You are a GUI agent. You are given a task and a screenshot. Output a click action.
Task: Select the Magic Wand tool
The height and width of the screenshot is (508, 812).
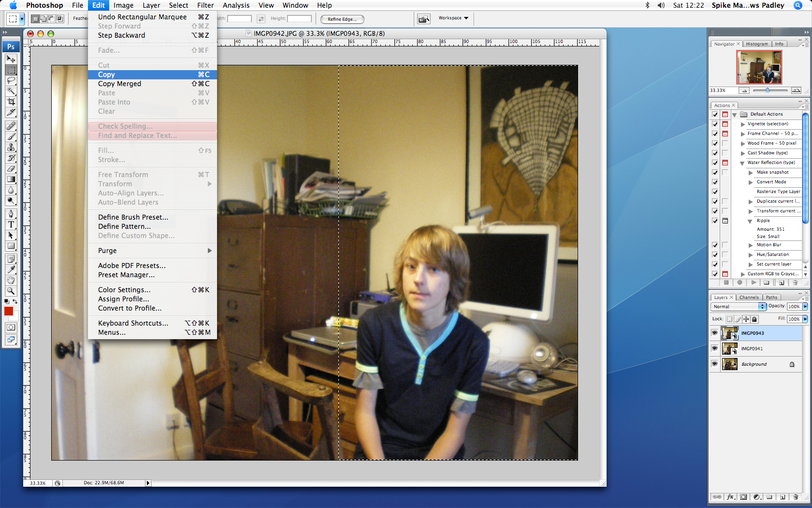(11, 91)
